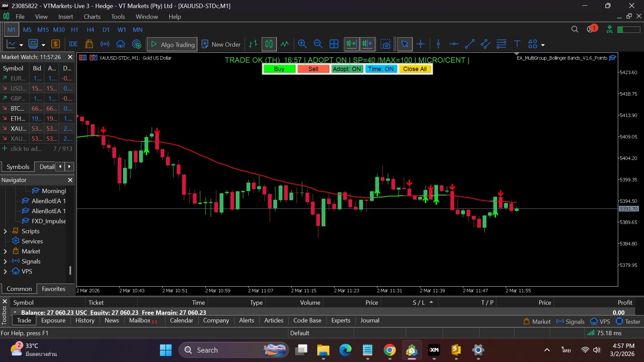
Task: Switch to the History tab
Action: (x=85, y=320)
